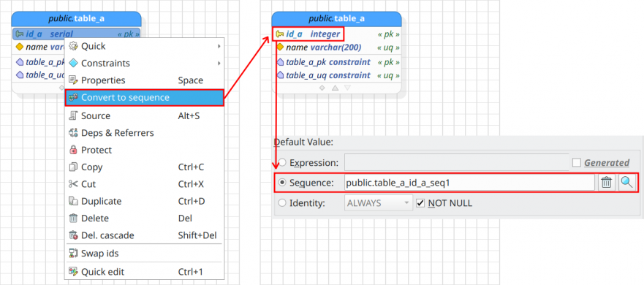Toggle the Generated checkbox

[577, 163]
